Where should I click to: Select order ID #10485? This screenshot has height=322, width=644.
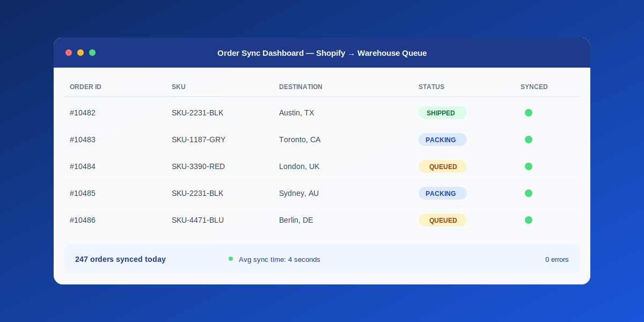point(83,193)
